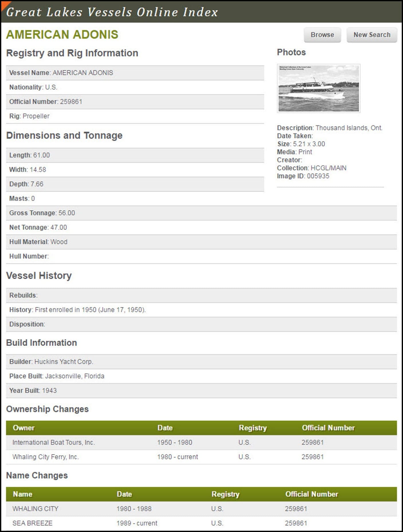Click Date header in Name Changes table

(124, 494)
